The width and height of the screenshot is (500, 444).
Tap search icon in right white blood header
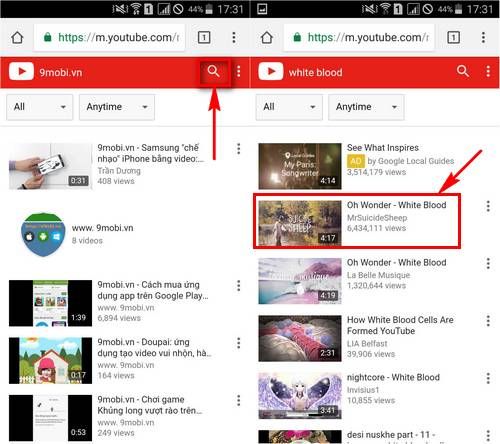(463, 71)
